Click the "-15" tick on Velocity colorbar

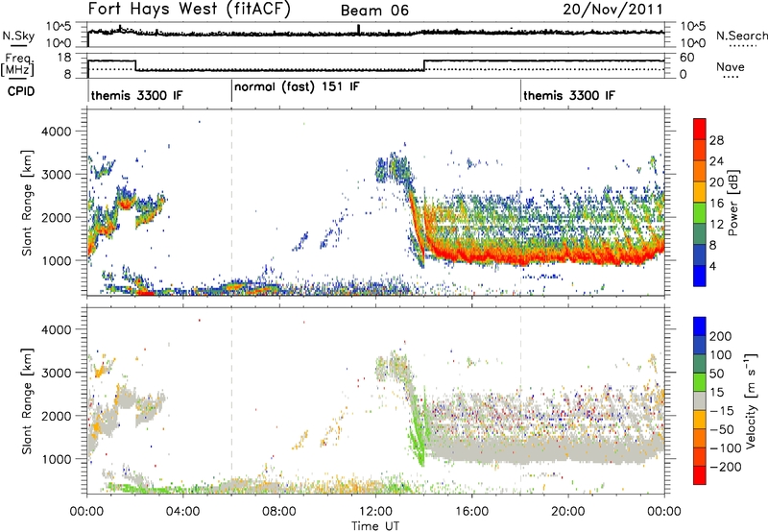[x=722, y=410]
